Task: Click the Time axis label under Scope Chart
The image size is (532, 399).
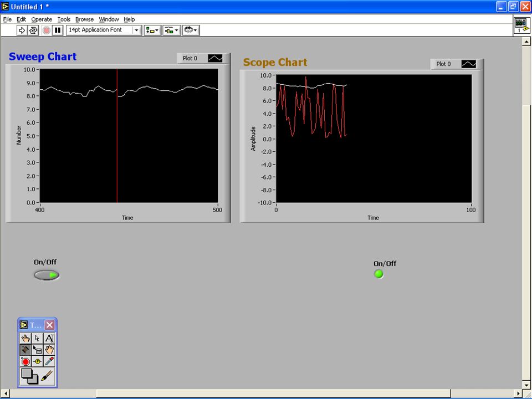Action: (x=373, y=218)
